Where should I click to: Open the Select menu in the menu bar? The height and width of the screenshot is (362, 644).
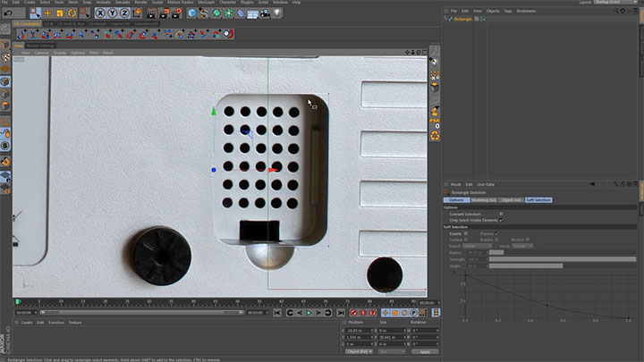tap(45, 2)
